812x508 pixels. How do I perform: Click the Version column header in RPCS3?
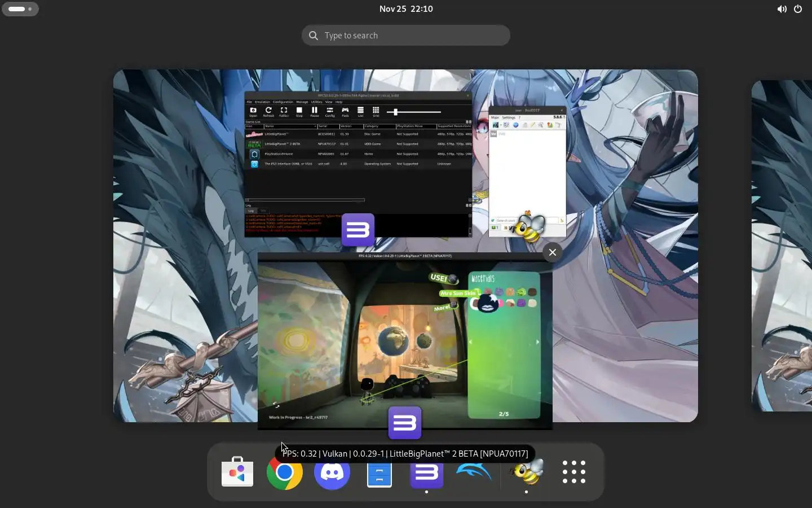click(x=351, y=126)
